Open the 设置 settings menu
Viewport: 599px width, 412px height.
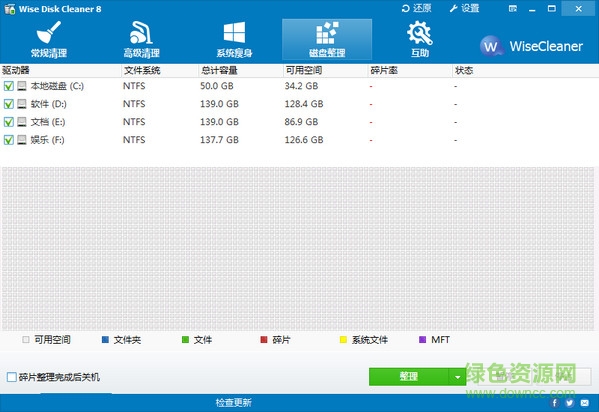pos(465,8)
